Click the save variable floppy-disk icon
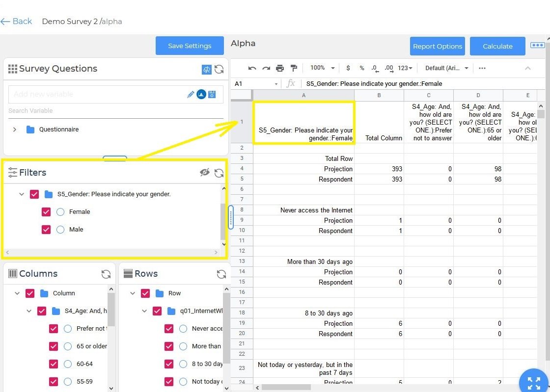Screen dimensions: 550x392 (x=212, y=94)
